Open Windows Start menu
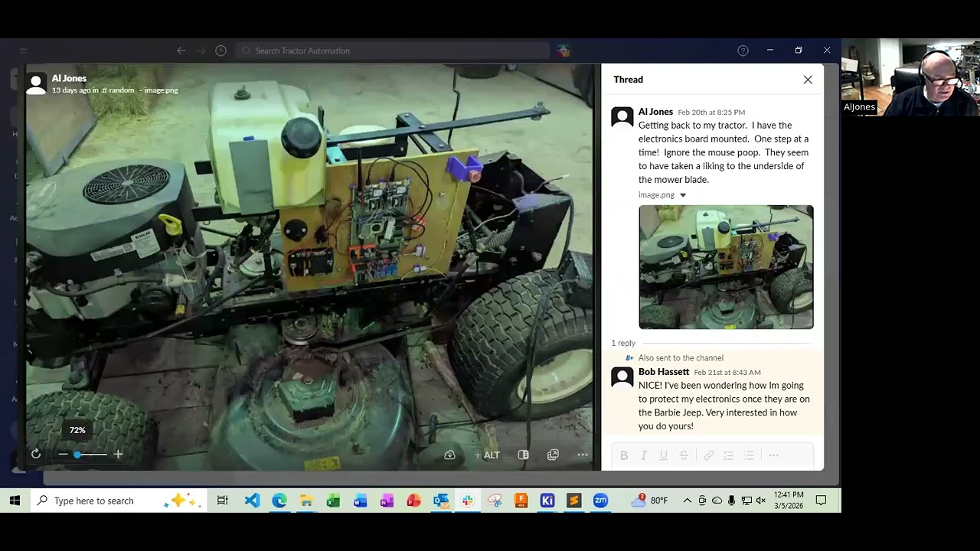 [x=15, y=500]
